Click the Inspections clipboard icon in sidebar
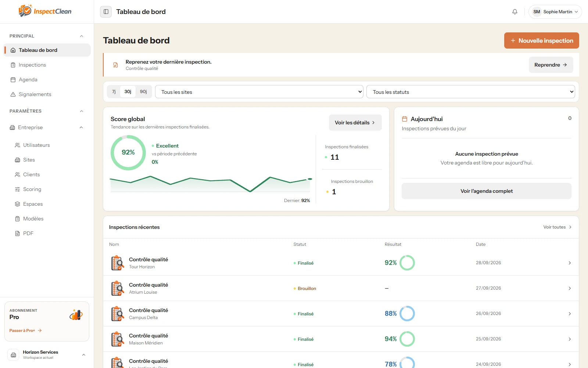This screenshot has width=588, height=368. 13,65
